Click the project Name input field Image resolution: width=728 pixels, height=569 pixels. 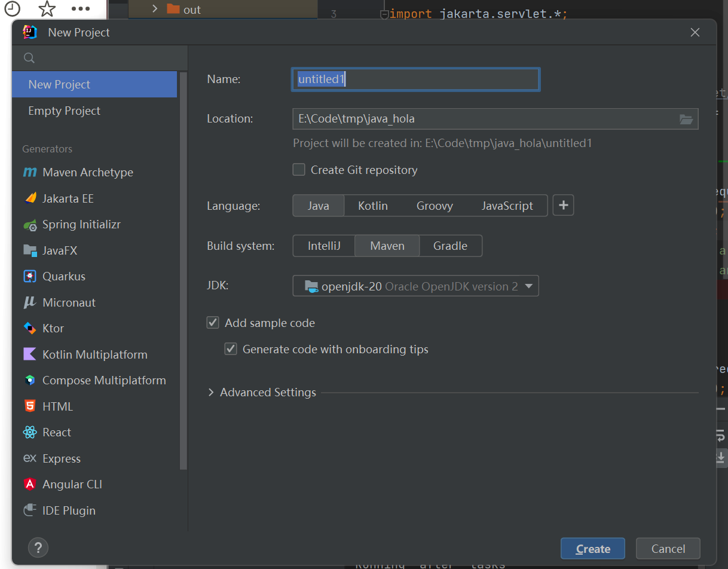[x=415, y=79]
